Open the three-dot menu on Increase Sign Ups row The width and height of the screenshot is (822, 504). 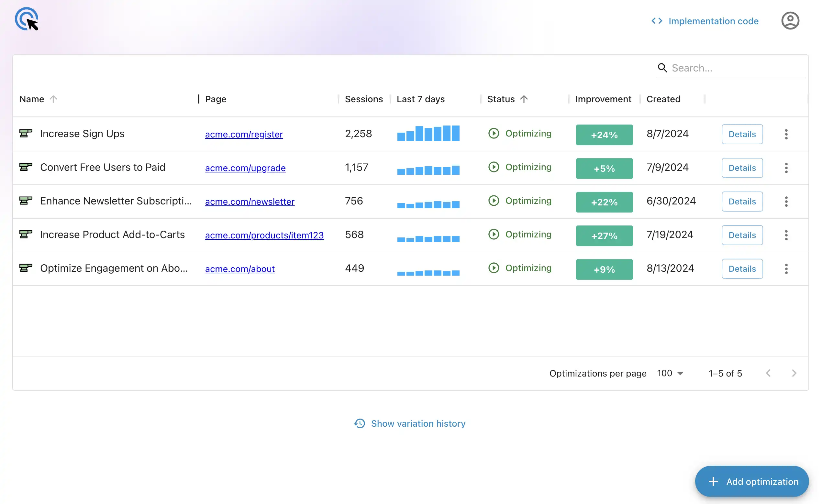[786, 134]
